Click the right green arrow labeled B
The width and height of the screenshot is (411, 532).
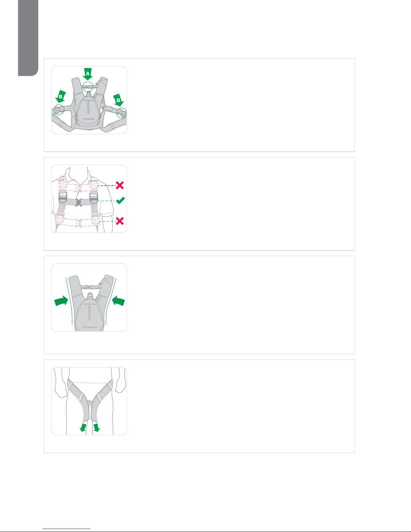pyautogui.click(x=118, y=99)
